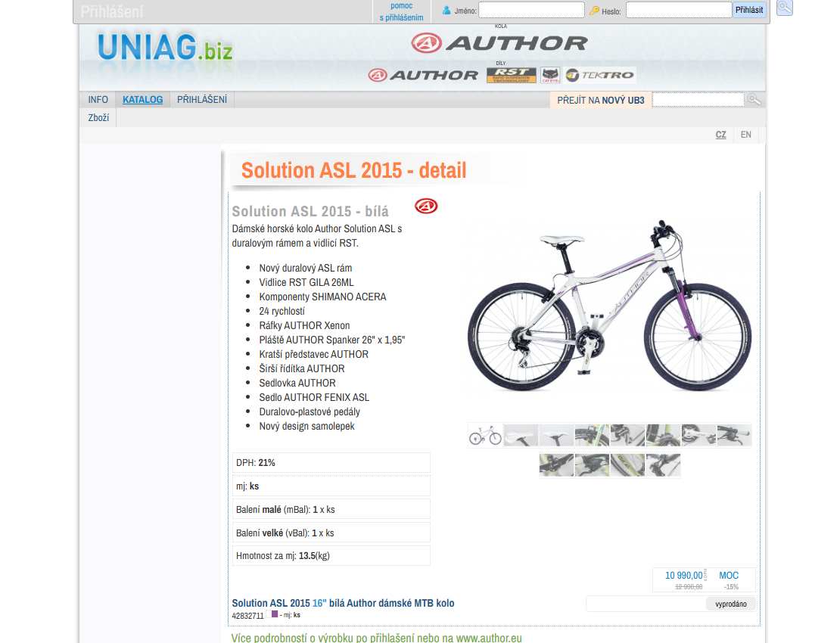Open the INFO menu item
The height and width of the screenshot is (643, 840).
coord(98,100)
